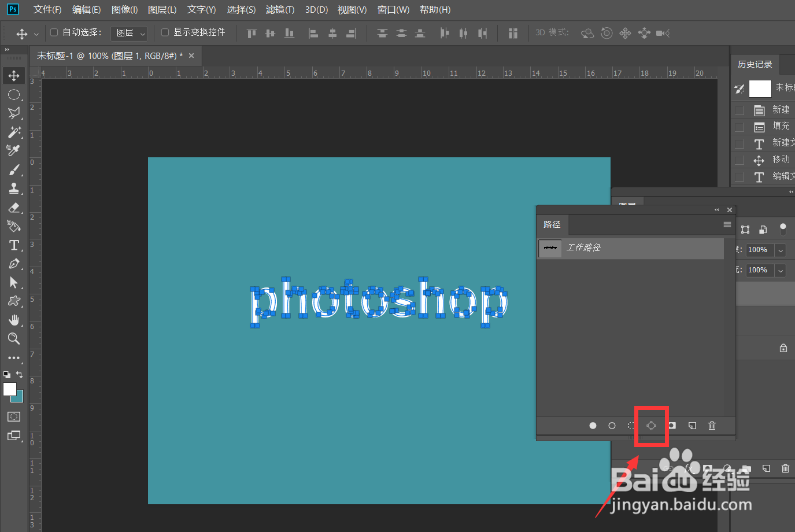795x532 pixels.
Task: Select the Hand tool
Action: 14,320
